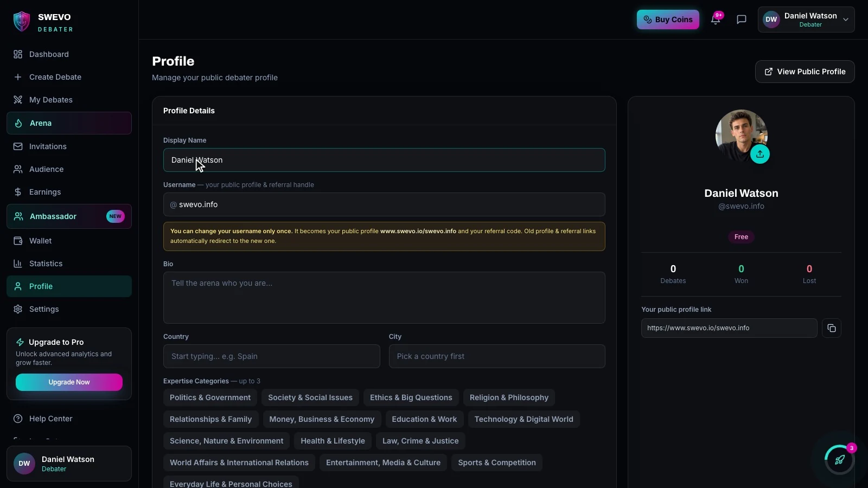Click the Wallet icon in sidebar

pos(18,241)
